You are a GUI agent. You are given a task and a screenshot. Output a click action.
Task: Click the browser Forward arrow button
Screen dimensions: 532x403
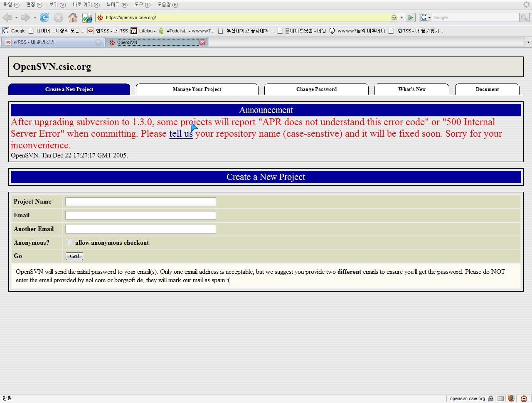coord(25,17)
